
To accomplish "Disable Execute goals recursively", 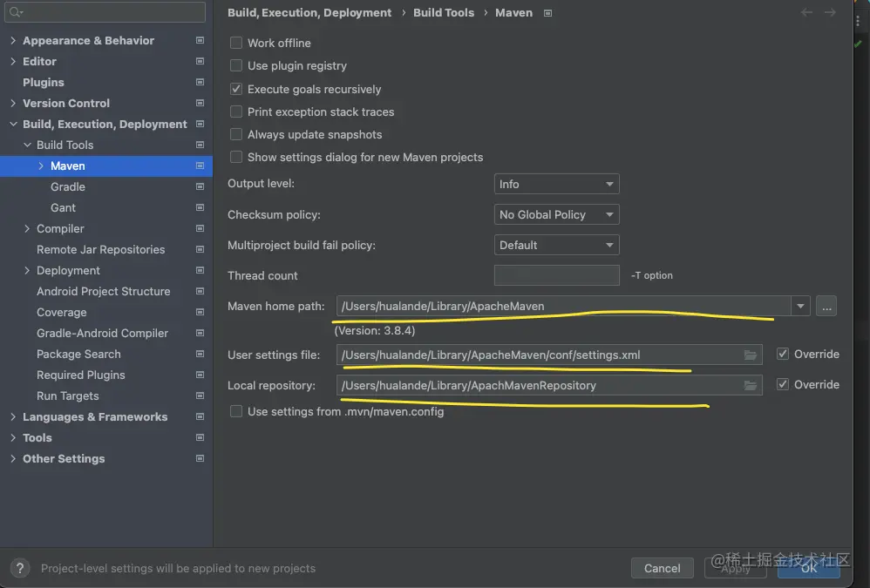I will (236, 89).
